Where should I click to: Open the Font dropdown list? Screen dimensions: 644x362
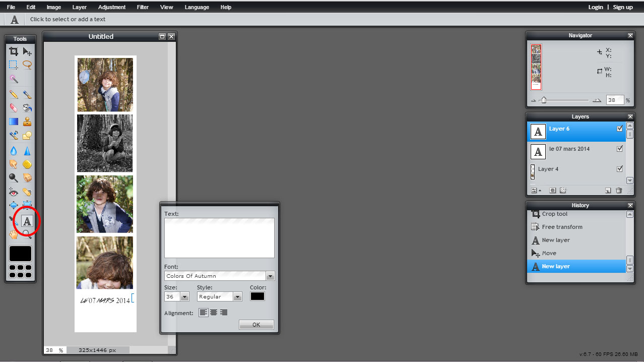click(x=270, y=276)
